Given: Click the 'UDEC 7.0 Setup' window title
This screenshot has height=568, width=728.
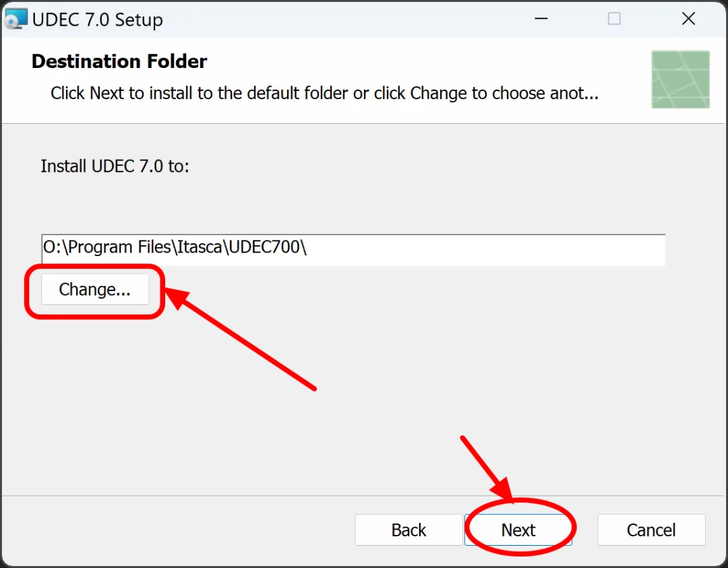Looking at the screenshot, I should (98, 20).
